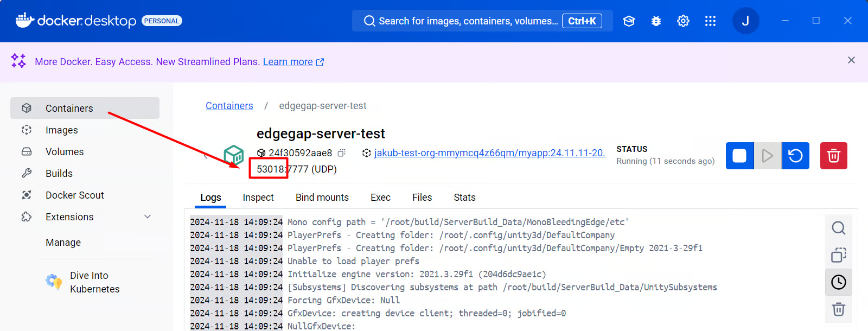Copy container ID 24f30592aae8 icon
868x331 pixels.
point(341,153)
